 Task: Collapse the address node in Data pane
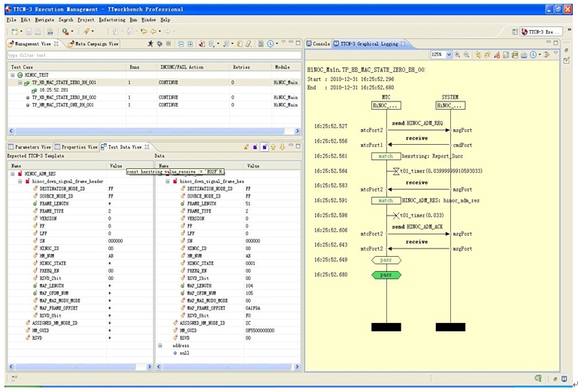(x=160, y=345)
